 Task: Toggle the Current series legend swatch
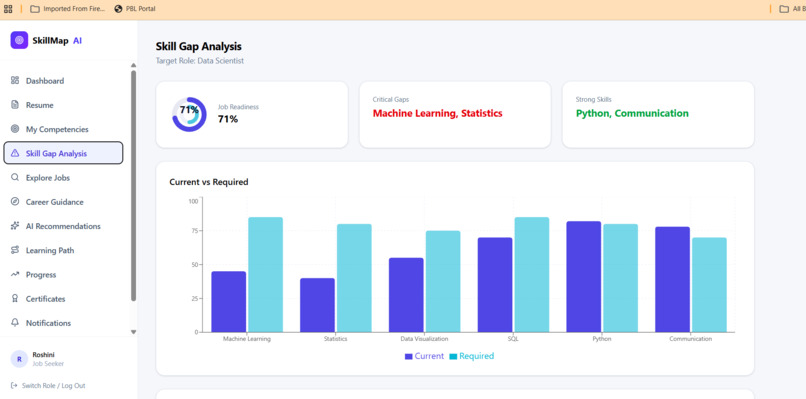(409, 356)
